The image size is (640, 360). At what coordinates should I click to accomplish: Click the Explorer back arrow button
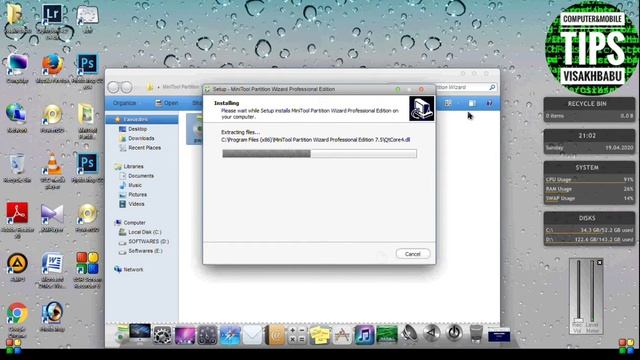point(113,87)
